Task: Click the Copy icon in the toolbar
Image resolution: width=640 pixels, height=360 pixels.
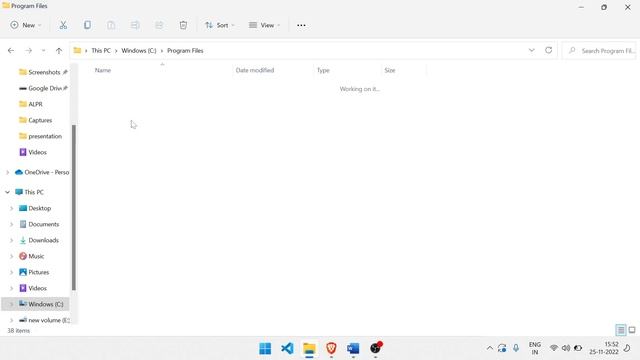Action: tap(87, 25)
